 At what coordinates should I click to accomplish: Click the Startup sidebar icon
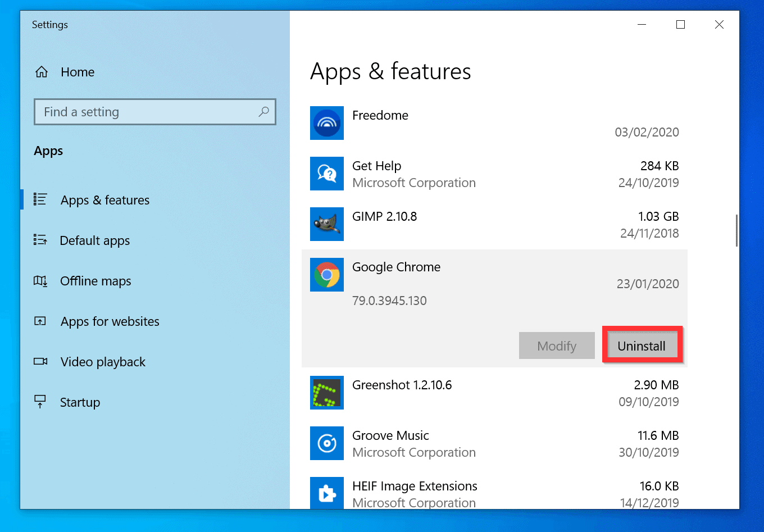pyautogui.click(x=40, y=402)
